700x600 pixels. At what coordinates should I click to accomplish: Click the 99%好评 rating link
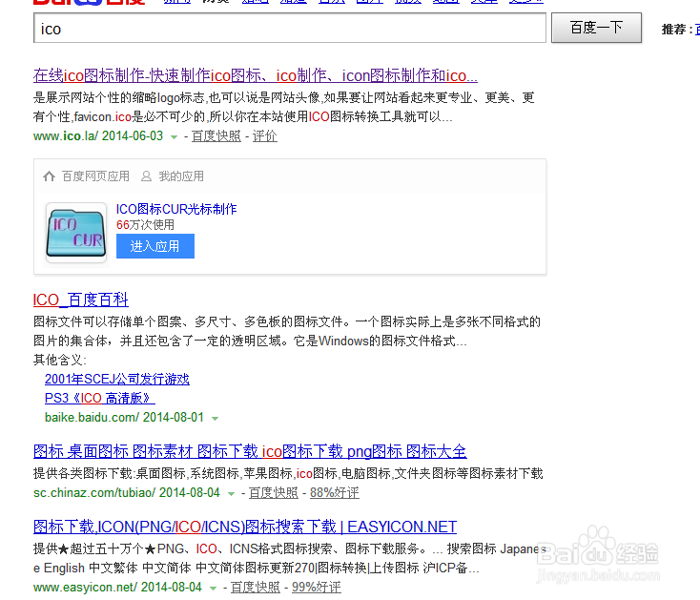tap(316, 587)
